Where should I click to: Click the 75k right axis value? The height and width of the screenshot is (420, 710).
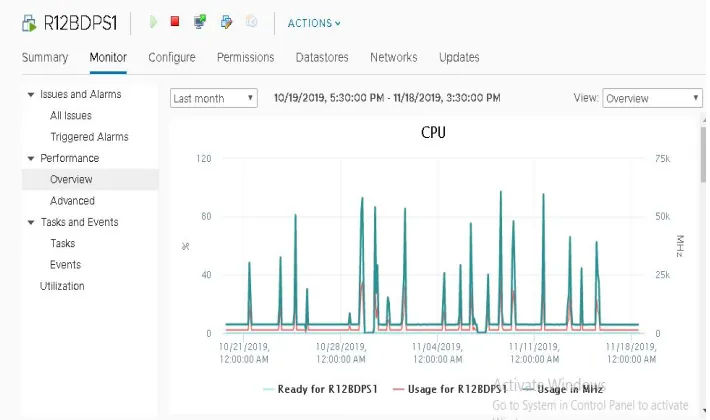pos(662,159)
